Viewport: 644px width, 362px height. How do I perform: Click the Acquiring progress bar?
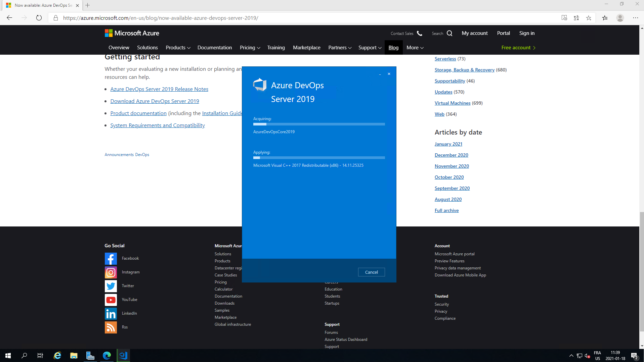(x=319, y=124)
